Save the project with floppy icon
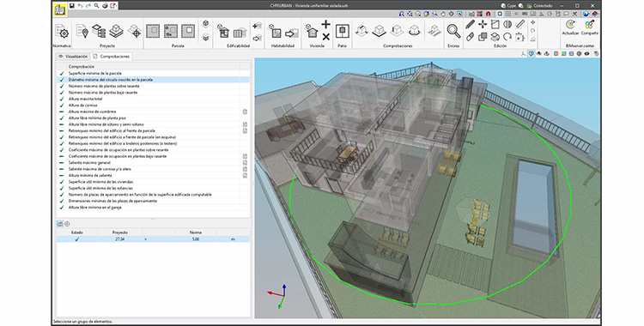Image resolution: width=644 pixels, height=326 pixels. (x=72, y=6)
